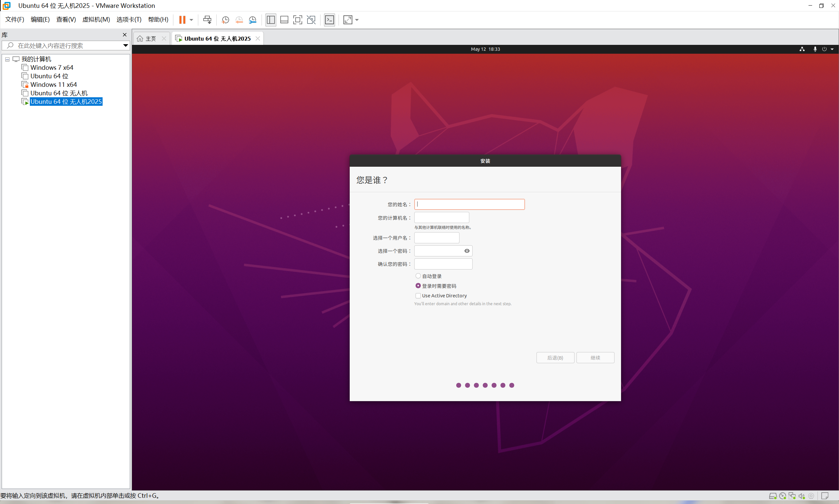Click the Ubuntu power icon in top bar
Screen dimensions: 839x504
point(824,49)
